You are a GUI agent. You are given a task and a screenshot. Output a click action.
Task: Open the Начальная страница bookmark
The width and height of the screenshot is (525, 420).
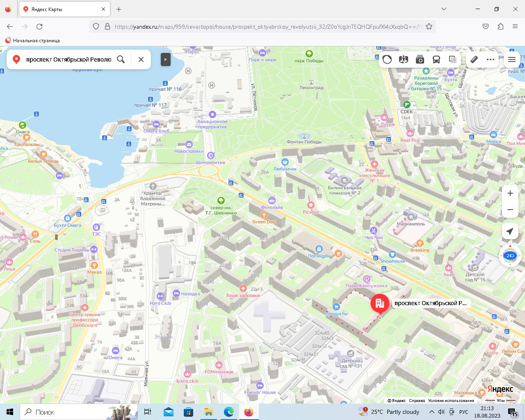coord(33,41)
